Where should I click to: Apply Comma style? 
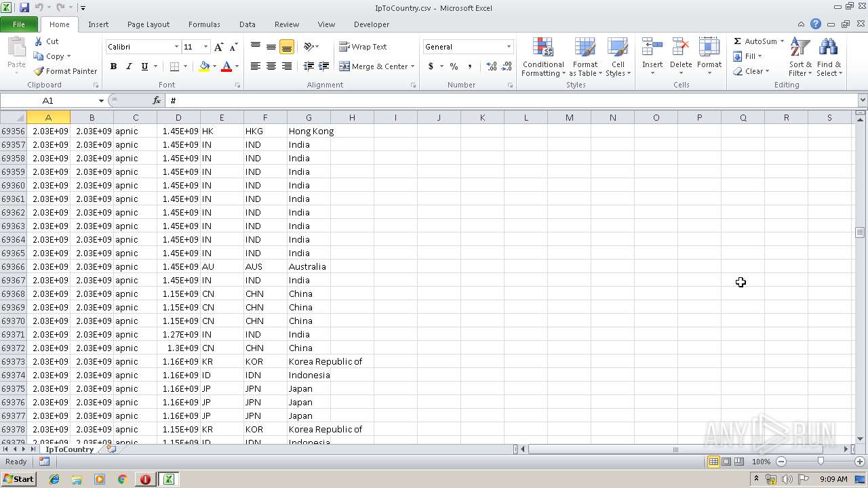point(469,66)
